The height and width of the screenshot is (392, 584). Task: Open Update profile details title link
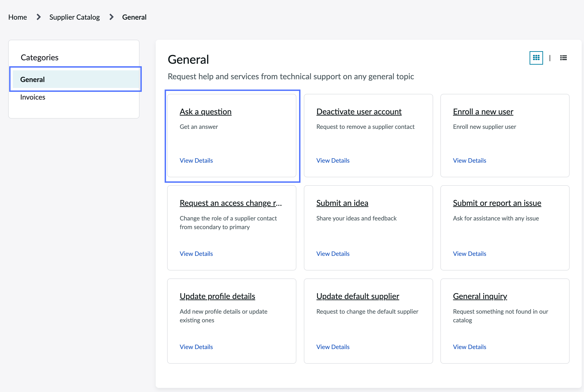(x=217, y=296)
